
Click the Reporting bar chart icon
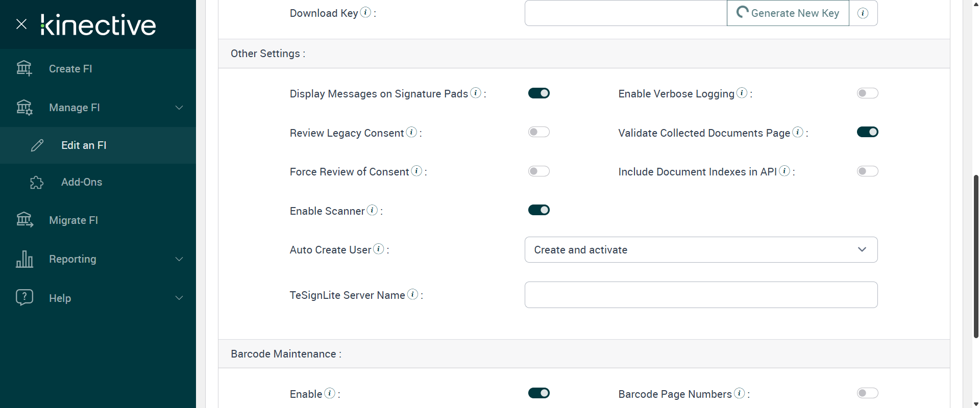coord(24,259)
